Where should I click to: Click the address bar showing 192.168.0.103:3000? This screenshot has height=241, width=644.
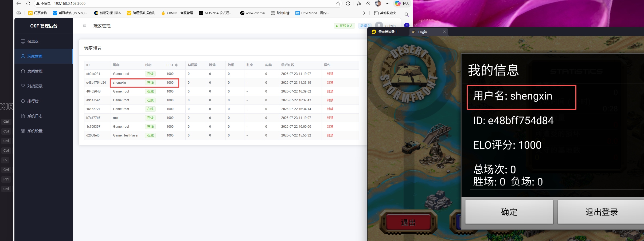(x=70, y=3)
